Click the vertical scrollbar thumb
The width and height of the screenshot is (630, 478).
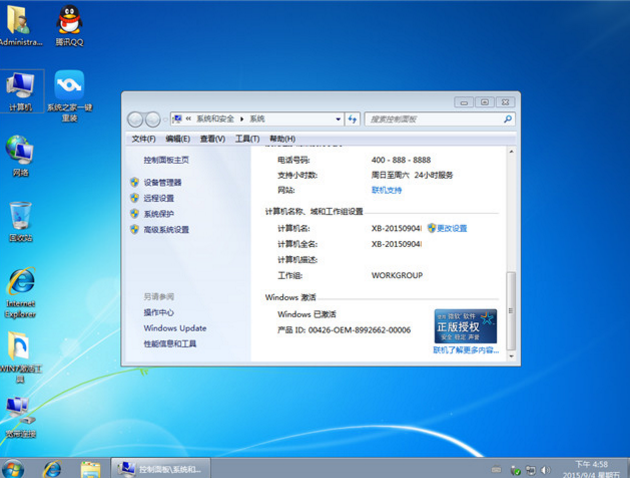(511, 311)
